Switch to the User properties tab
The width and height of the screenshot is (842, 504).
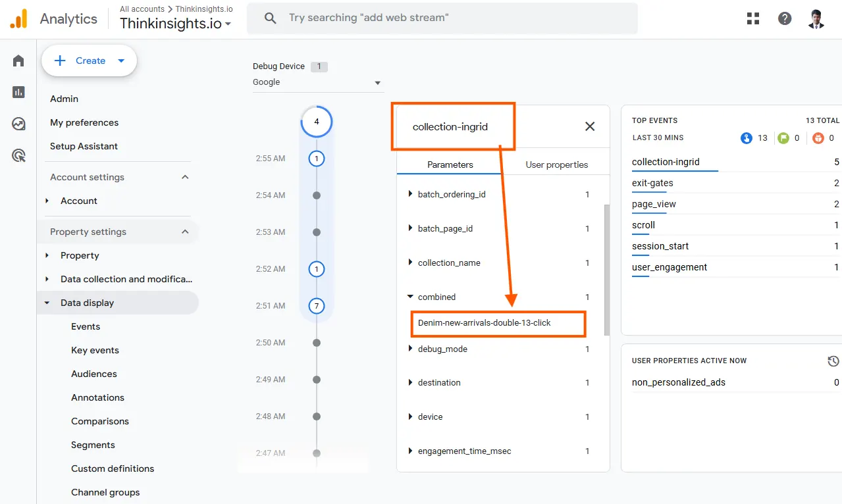(557, 164)
